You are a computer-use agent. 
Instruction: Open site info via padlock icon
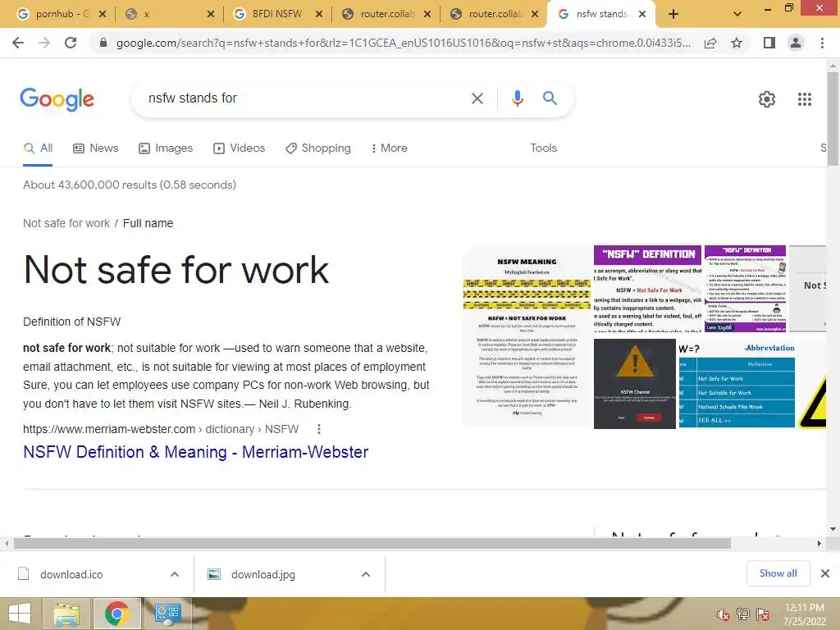click(103, 43)
